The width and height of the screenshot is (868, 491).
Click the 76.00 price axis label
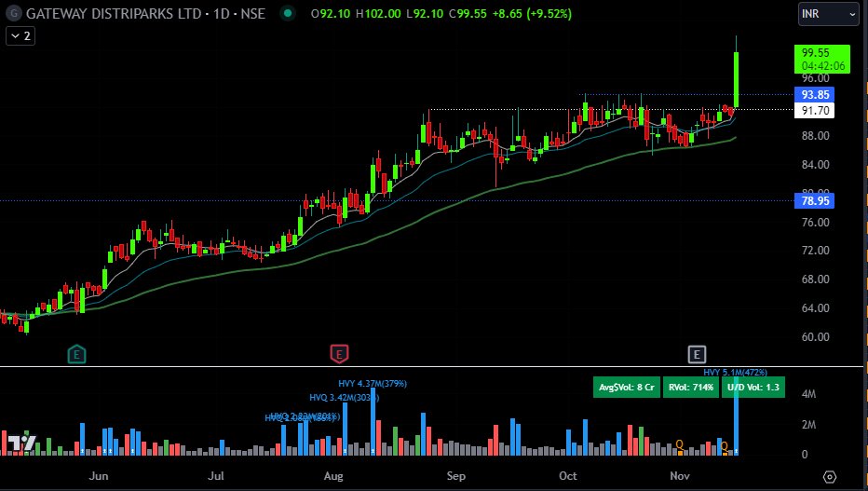[x=816, y=222]
